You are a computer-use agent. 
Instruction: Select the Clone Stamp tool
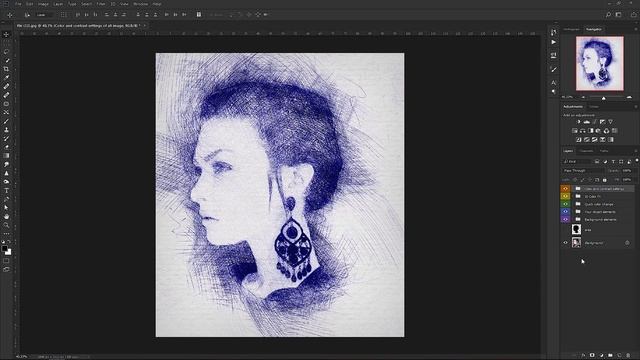point(6,129)
